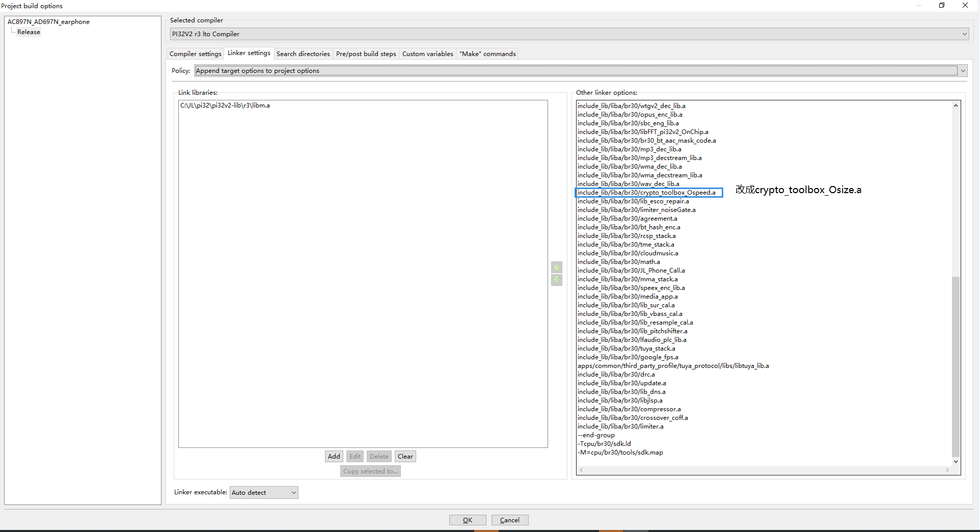This screenshot has height=532, width=980.
Task: Select AC897N_AD697N_earphone project node
Action: [x=48, y=22]
